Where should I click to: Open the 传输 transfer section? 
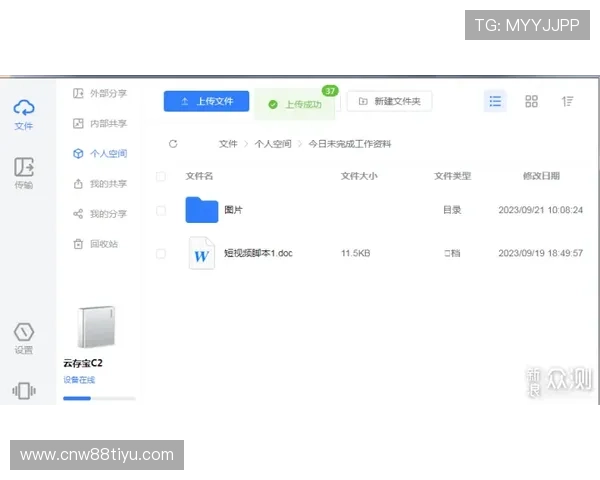click(24, 173)
